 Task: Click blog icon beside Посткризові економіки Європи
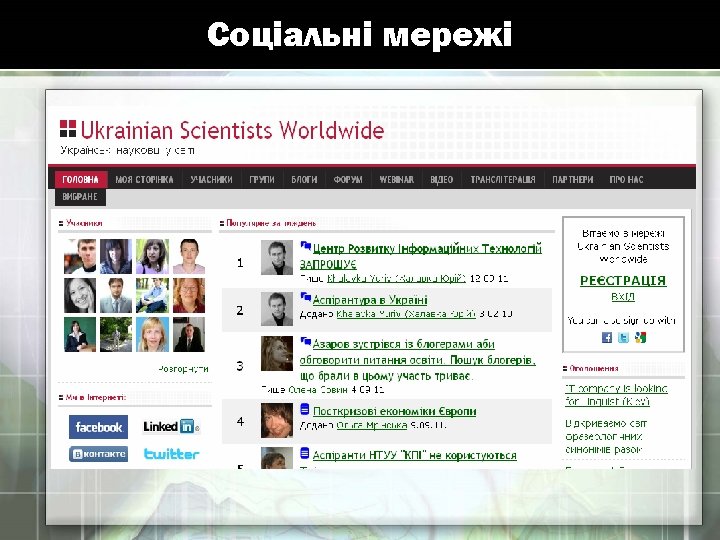tap(304, 409)
